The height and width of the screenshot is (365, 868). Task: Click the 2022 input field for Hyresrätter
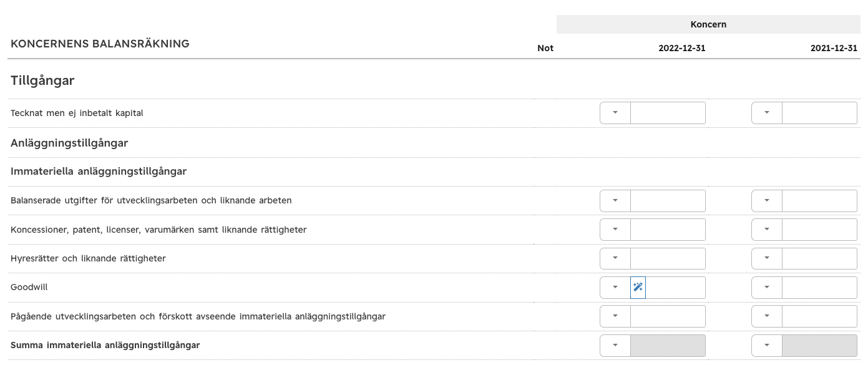coord(668,258)
